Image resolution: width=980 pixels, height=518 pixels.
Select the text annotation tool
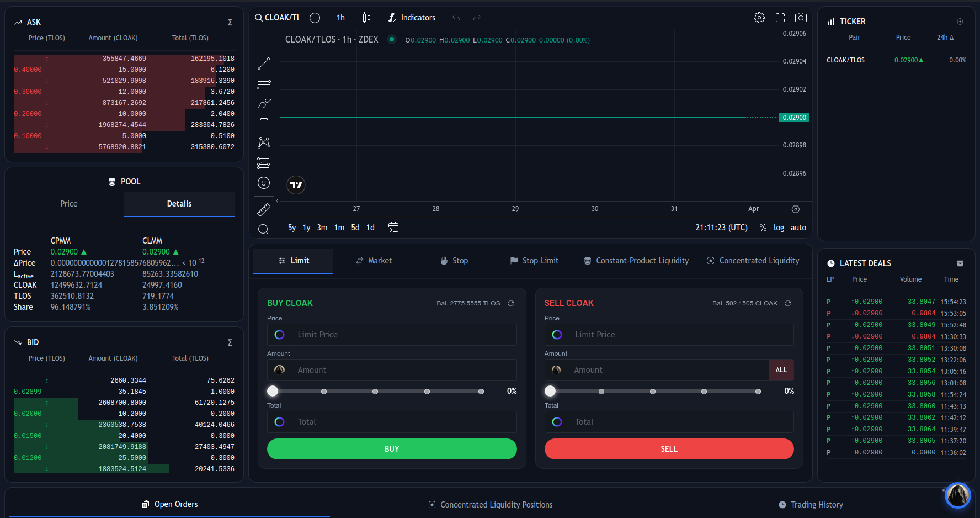pos(264,123)
